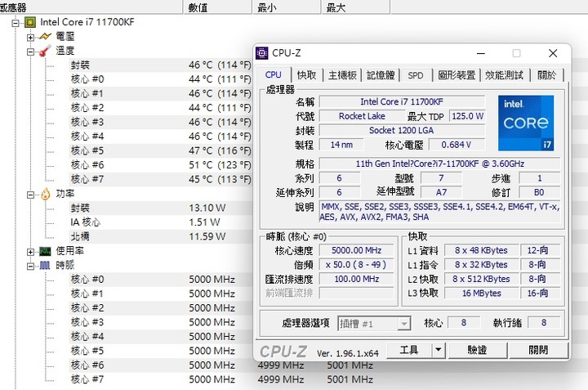Click the 5001 MHz maximum clock for 核心 #6
The width and height of the screenshot is (588, 390).
[x=350, y=365]
